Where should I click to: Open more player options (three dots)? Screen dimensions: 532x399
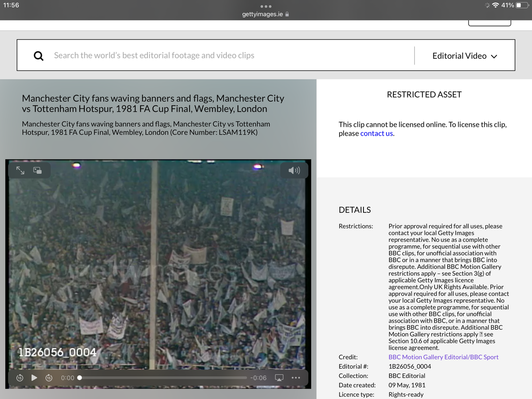[x=296, y=378]
